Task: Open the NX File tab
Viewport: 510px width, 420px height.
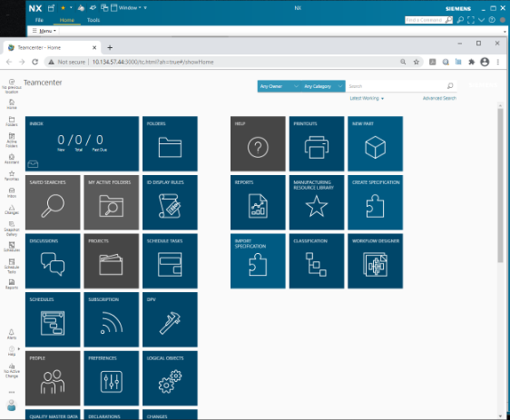Action: [39, 20]
